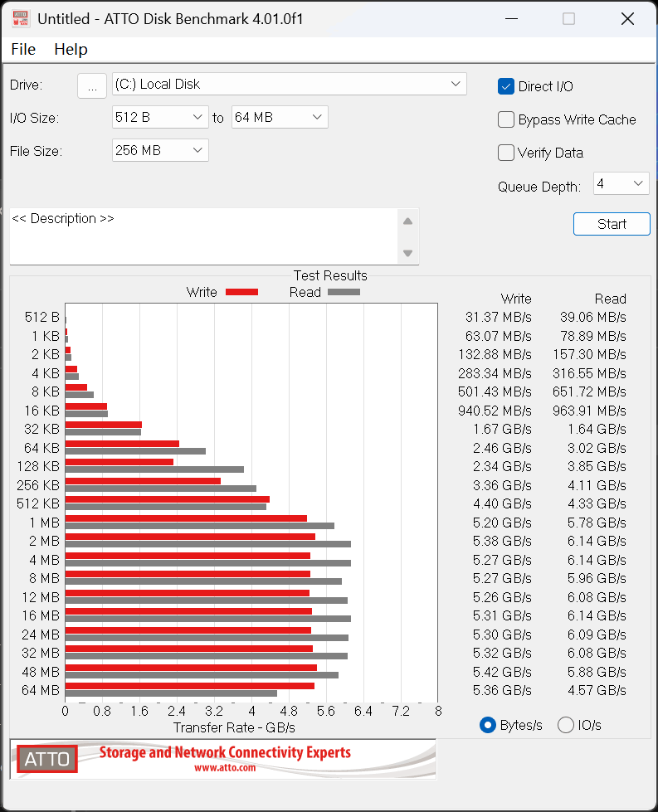Select the 963.91 MB/s read result
Image resolution: width=658 pixels, height=812 pixels.
click(x=589, y=411)
